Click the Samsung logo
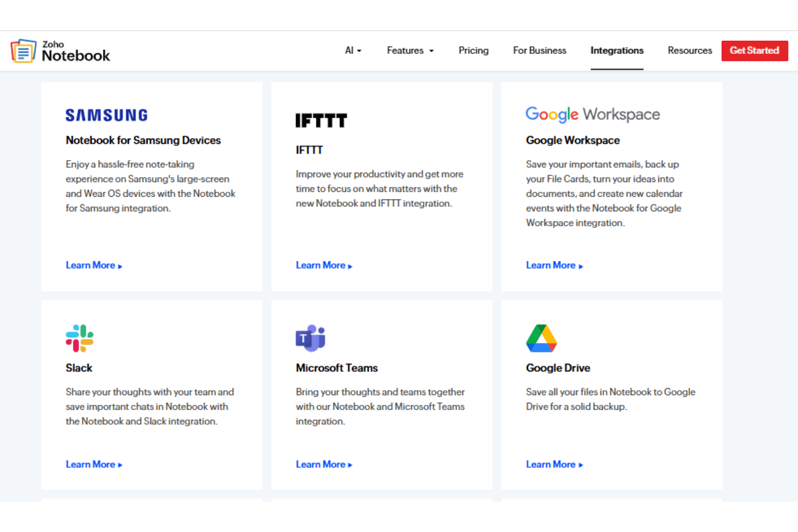The image size is (798, 532). click(106, 115)
